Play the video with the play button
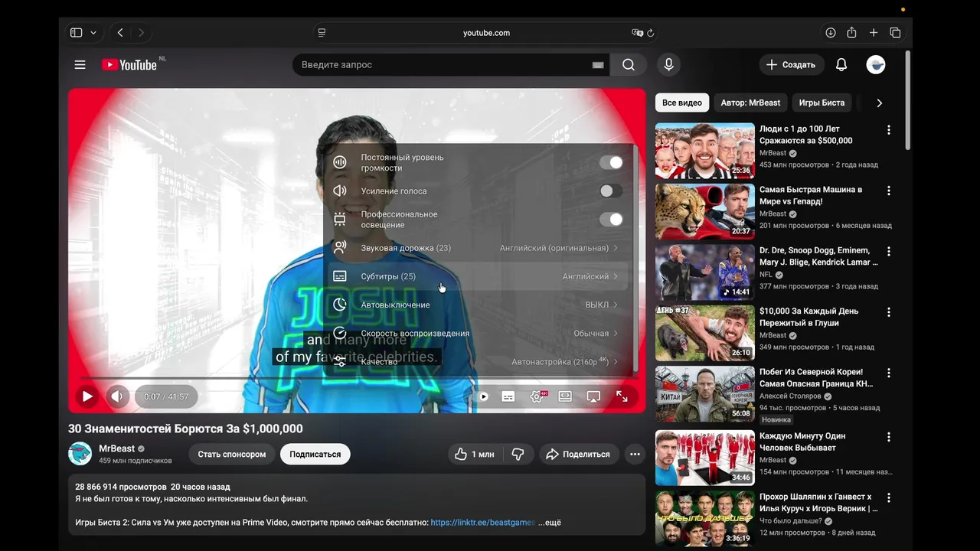980x551 pixels. point(87,396)
